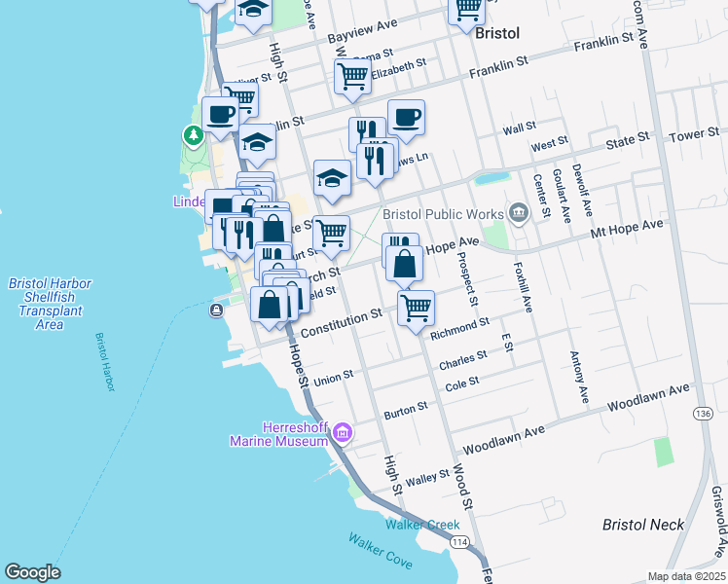The height and width of the screenshot is (584, 728).
Task: Open the green tree park marker
Action: pos(194,136)
